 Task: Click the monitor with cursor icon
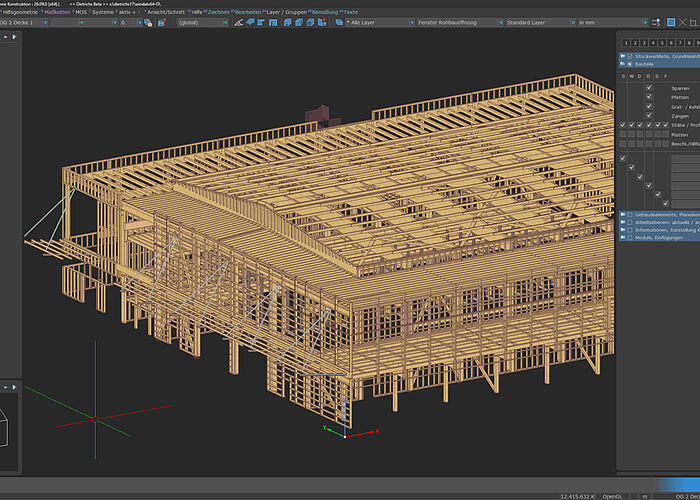coord(656,22)
